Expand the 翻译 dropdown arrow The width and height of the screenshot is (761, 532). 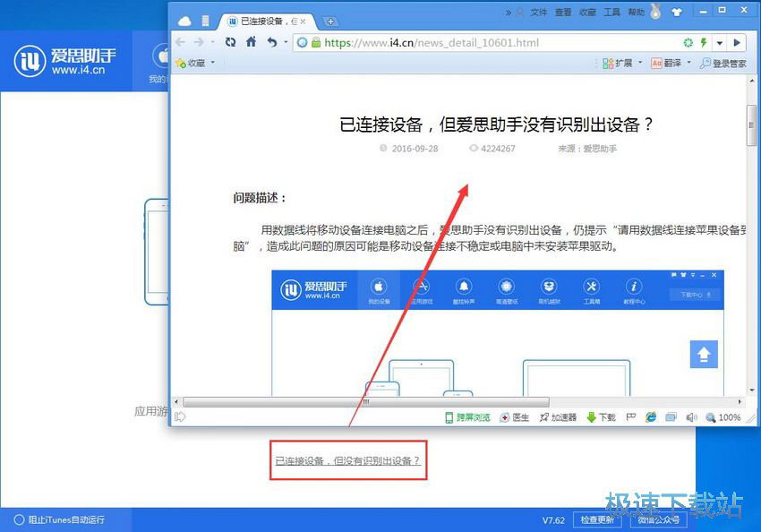(x=688, y=63)
